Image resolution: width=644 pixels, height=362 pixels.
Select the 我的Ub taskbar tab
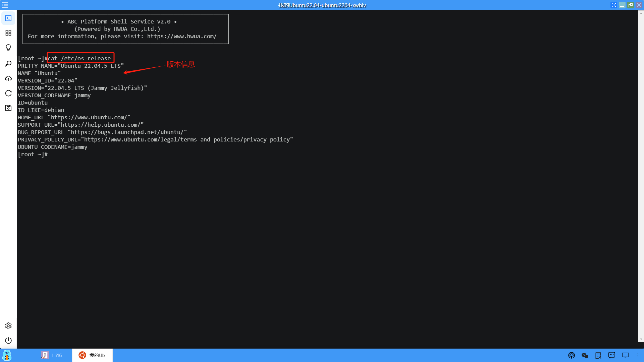click(92, 355)
